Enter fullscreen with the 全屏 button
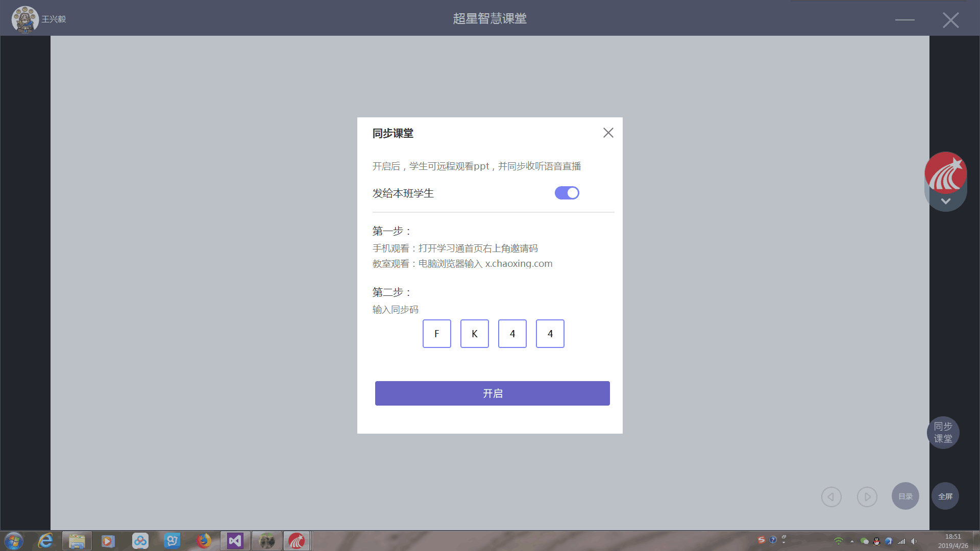The width and height of the screenshot is (980, 551). pos(945,496)
